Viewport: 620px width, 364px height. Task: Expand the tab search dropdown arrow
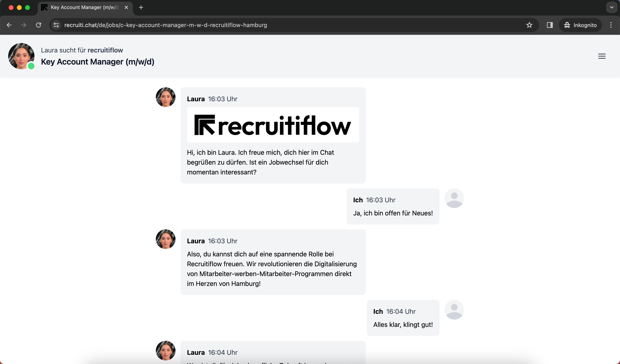[611, 8]
